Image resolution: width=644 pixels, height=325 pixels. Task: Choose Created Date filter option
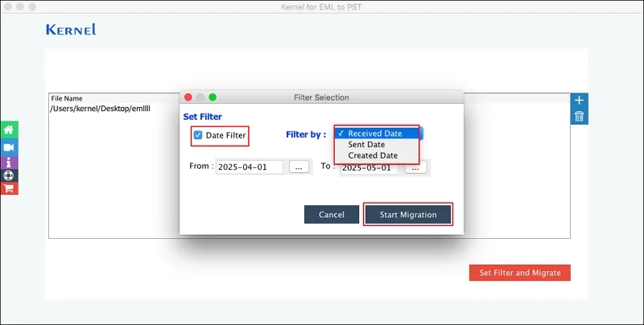(377, 155)
